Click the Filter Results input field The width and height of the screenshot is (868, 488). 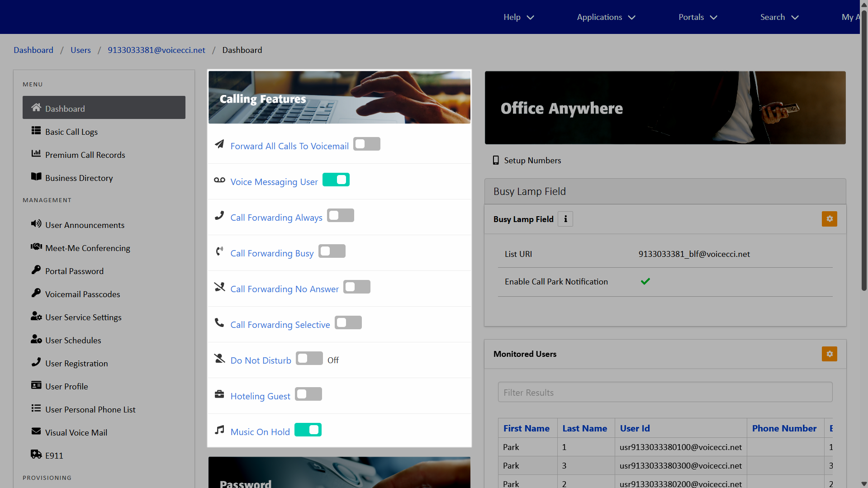pyautogui.click(x=665, y=393)
